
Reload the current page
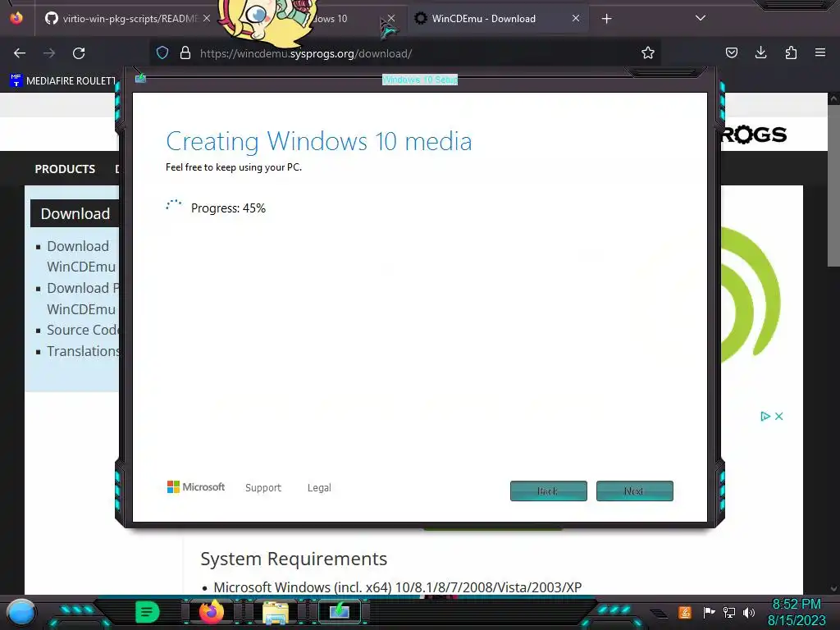coord(79,53)
